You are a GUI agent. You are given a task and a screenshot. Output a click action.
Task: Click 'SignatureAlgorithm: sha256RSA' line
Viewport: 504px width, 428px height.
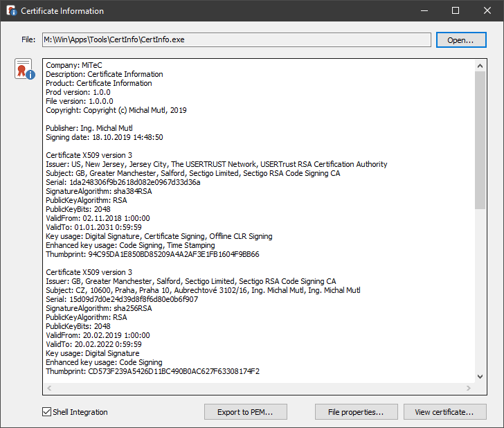pyautogui.click(x=99, y=308)
